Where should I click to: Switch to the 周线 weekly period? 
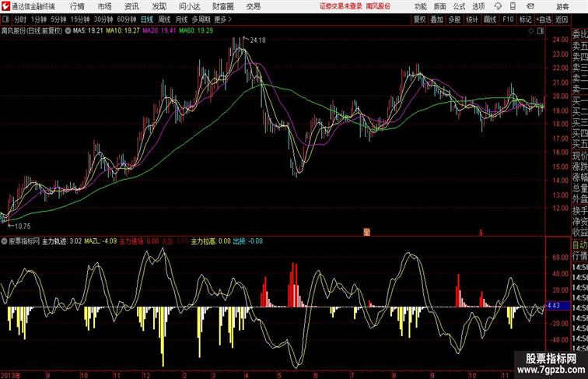[164, 19]
